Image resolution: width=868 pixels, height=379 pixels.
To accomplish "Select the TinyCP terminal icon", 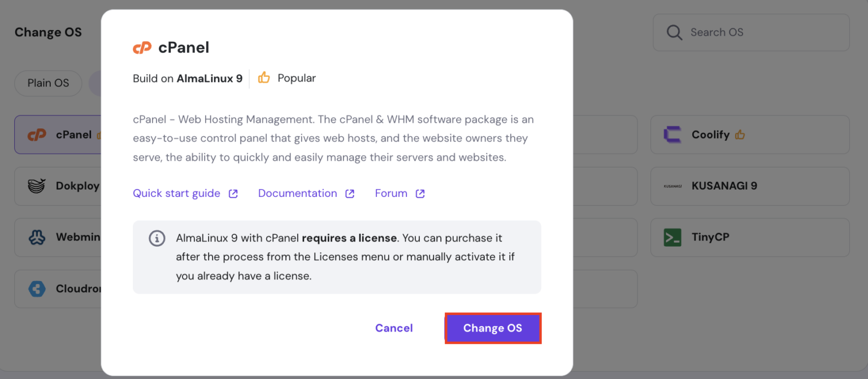I will click(672, 237).
